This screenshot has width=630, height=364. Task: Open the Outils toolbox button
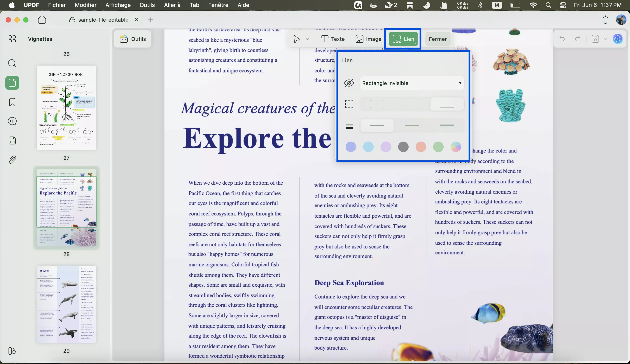click(133, 39)
